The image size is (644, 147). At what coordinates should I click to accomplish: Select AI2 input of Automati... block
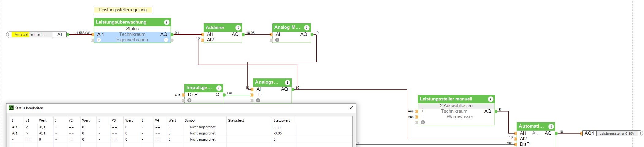[x=523, y=139]
